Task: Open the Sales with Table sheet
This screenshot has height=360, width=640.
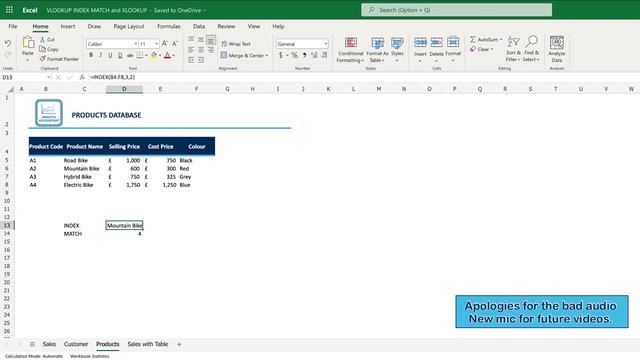Action: click(147, 344)
